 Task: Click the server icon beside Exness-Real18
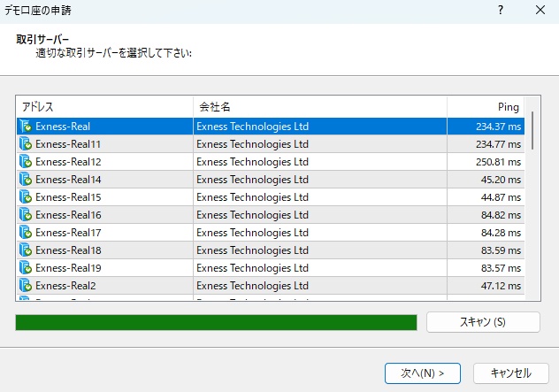tap(26, 250)
